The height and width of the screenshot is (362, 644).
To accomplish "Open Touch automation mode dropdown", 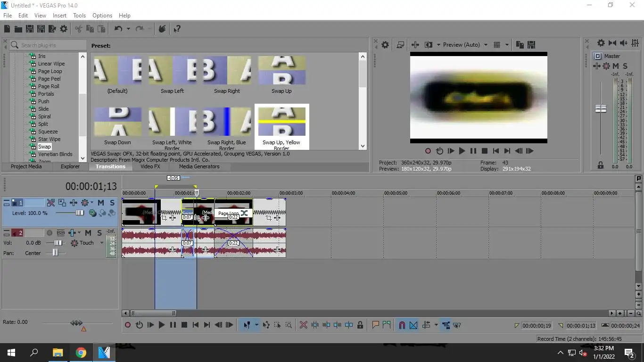I will (101, 243).
